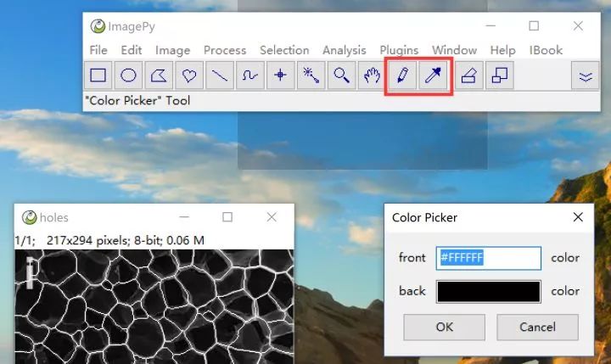This screenshot has height=364, width=611.
Task: Click the "Color Picker" Tool status text
Action: 137,101
